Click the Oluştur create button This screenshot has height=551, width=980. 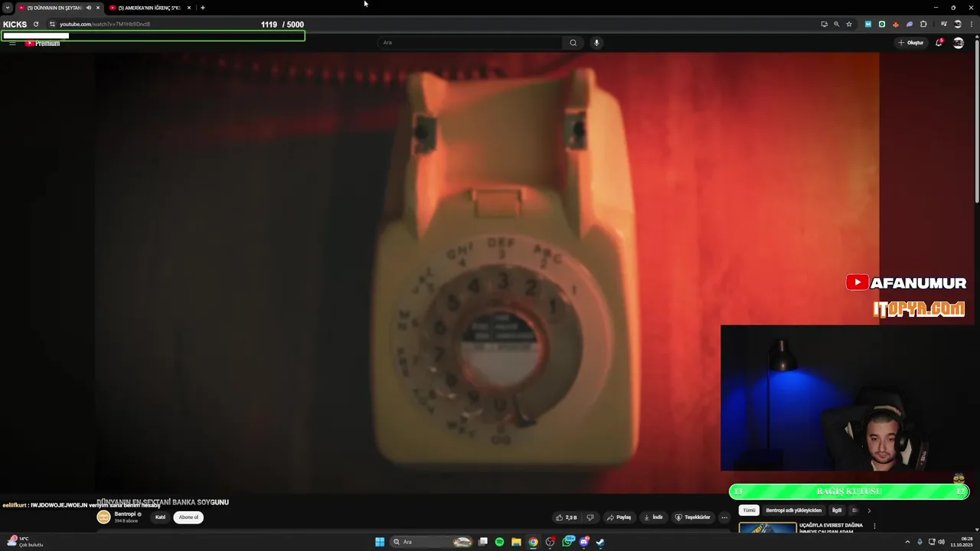[x=910, y=43]
